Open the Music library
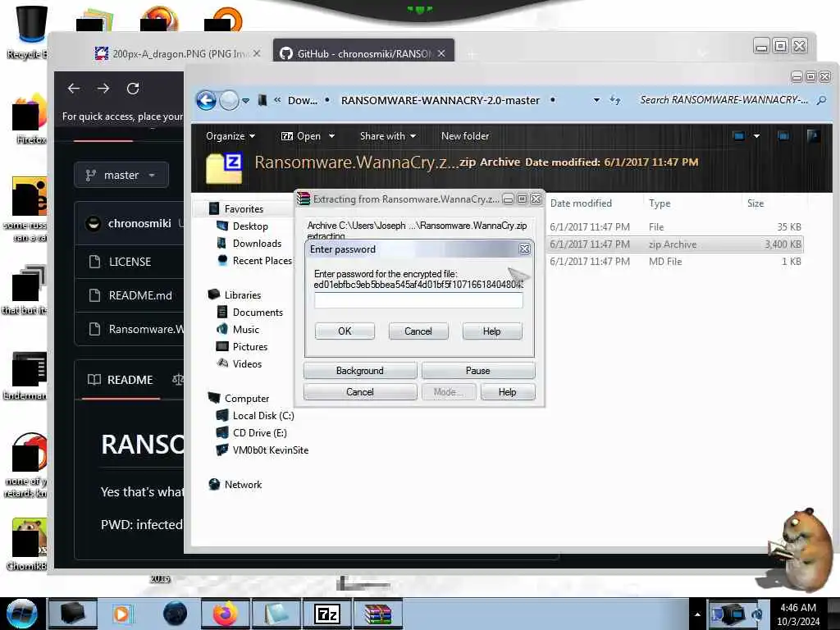Screen dimensions: 840x630 coord(246,330)
